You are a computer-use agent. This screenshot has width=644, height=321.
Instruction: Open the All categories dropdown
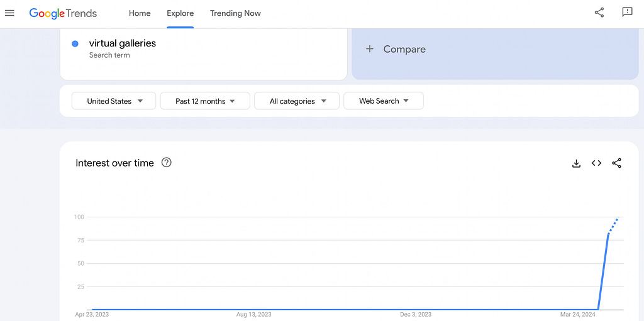[297, 101]
